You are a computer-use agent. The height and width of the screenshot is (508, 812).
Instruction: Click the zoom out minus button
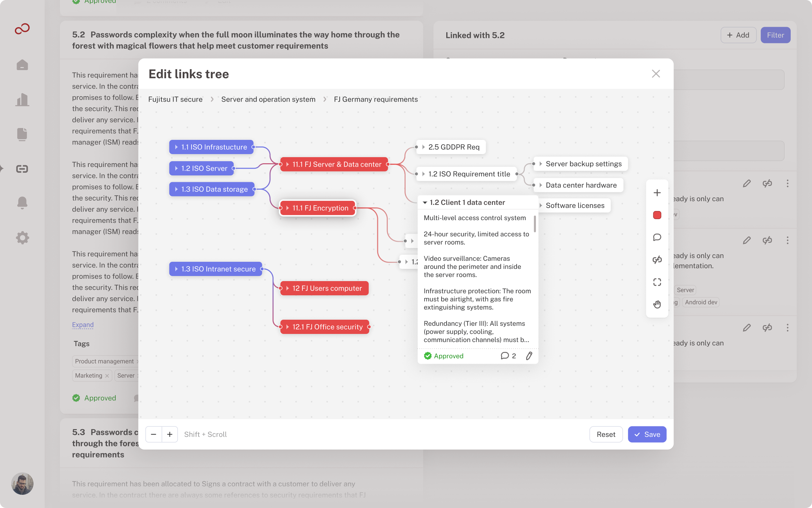tap(154, 434)
